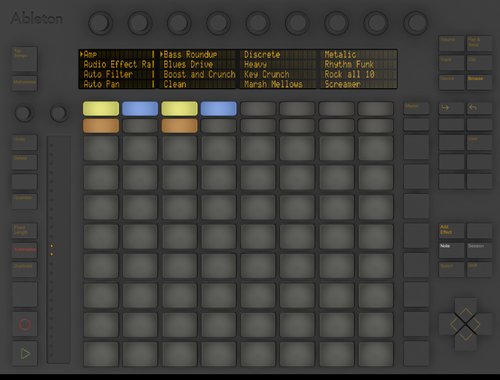Tap the Out arrow button pointing left
The height and width of the screenshot is (380, 500).
click(x=479, y=108)
